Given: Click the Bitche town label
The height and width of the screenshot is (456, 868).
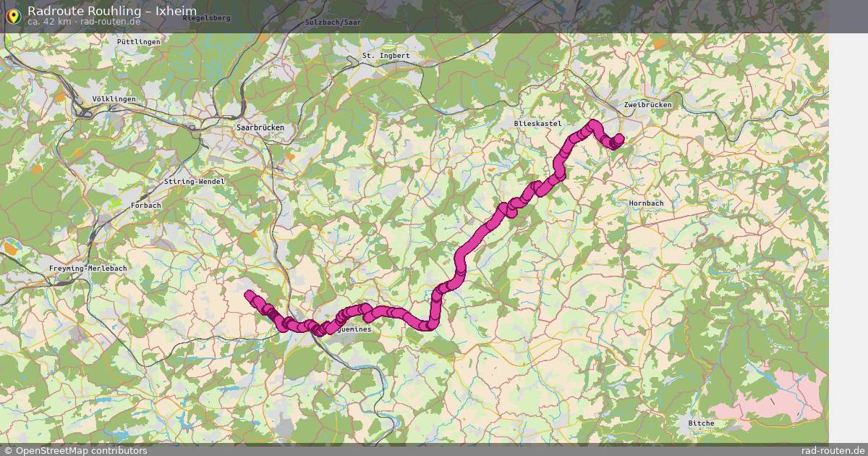Looking at the screenshot, I should click(x=701, y=423).
